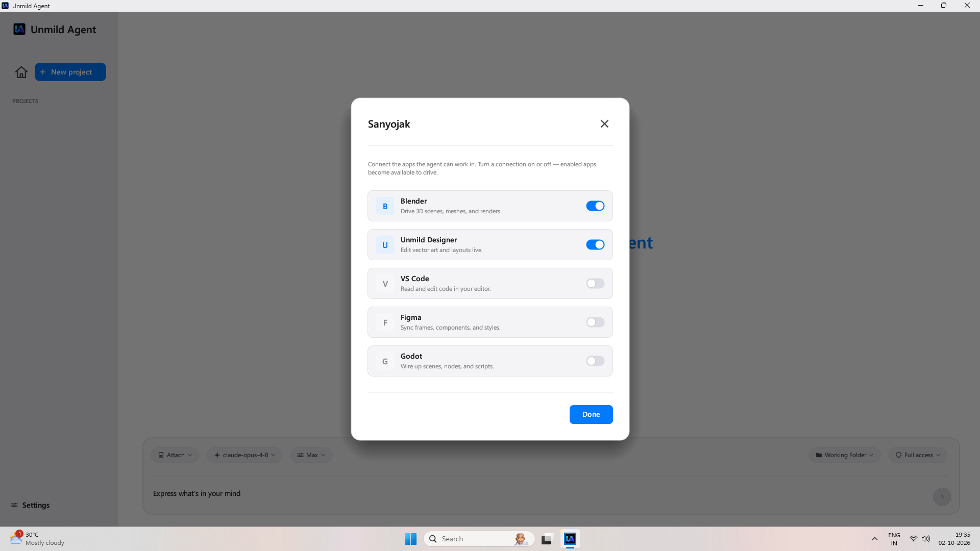
Task: Click the Unmild Designer U letter icon
Action: click(385, 245)
